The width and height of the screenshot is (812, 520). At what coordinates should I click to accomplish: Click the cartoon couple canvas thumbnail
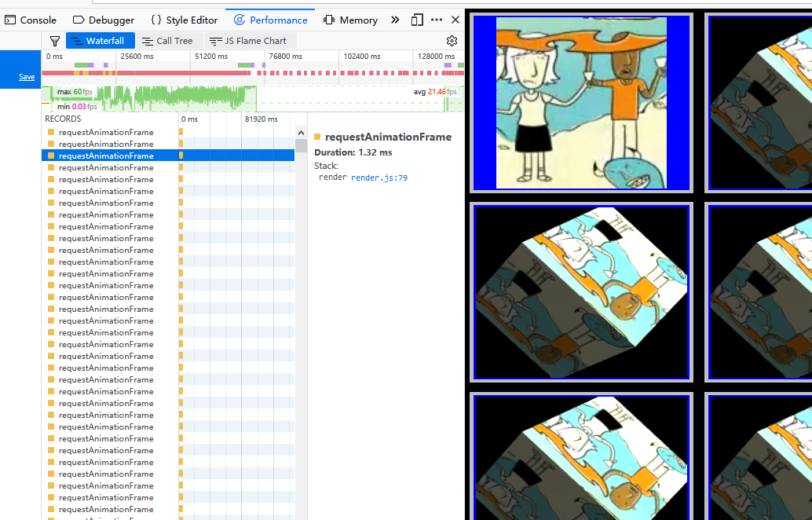[581, 103]
